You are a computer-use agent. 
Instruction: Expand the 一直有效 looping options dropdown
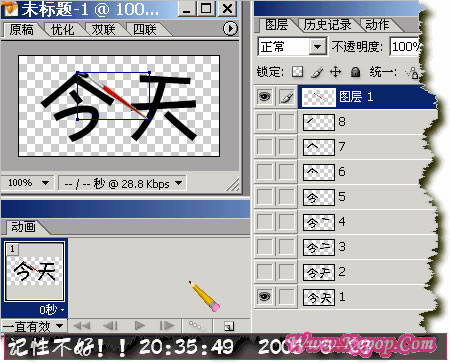[x=33, y=326]
